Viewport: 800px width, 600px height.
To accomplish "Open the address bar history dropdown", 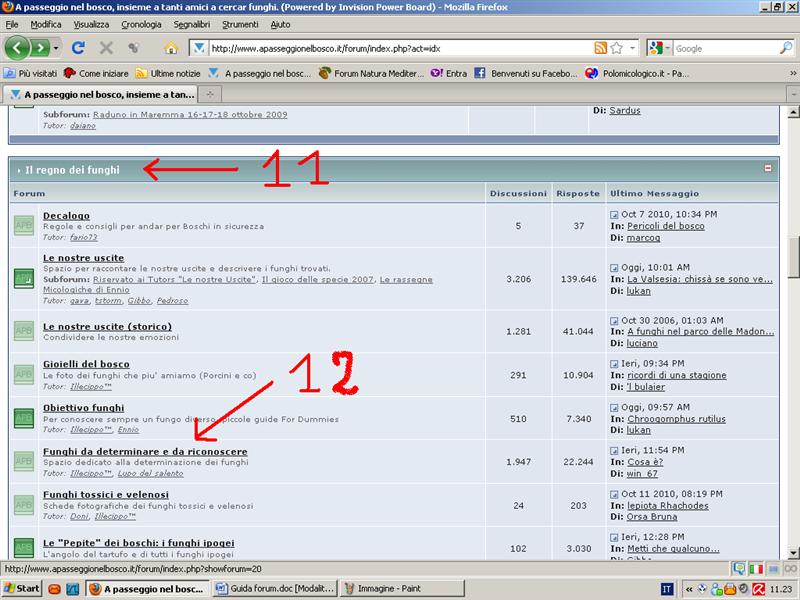I will (632, 48).
